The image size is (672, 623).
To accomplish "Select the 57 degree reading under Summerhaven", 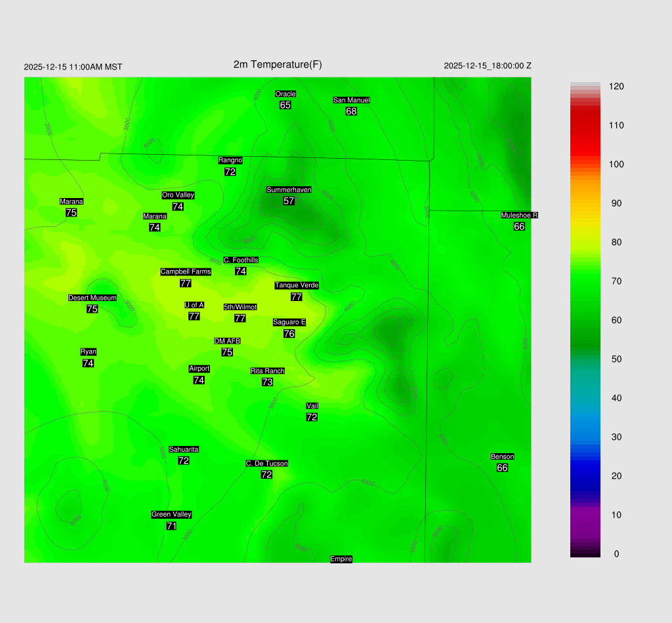I will point(289,201).
